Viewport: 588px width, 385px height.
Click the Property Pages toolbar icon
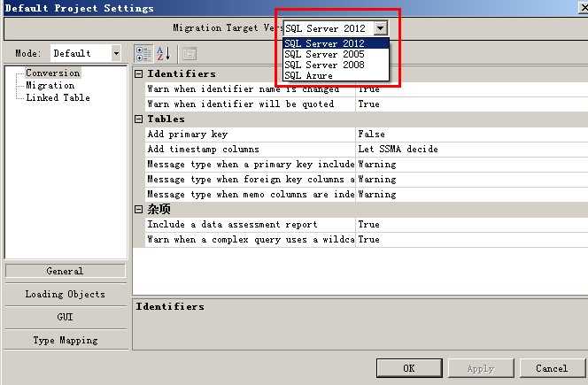[190, 54]
